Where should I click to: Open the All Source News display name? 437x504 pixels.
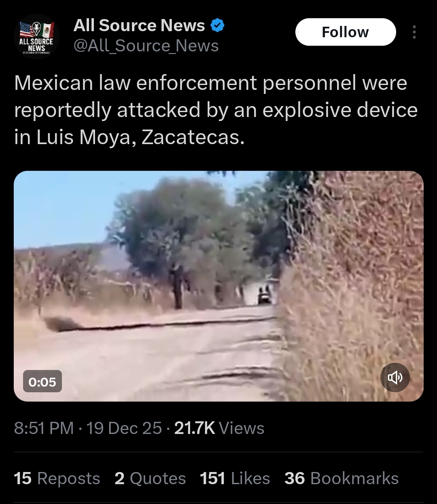click(x=139, y=26)
